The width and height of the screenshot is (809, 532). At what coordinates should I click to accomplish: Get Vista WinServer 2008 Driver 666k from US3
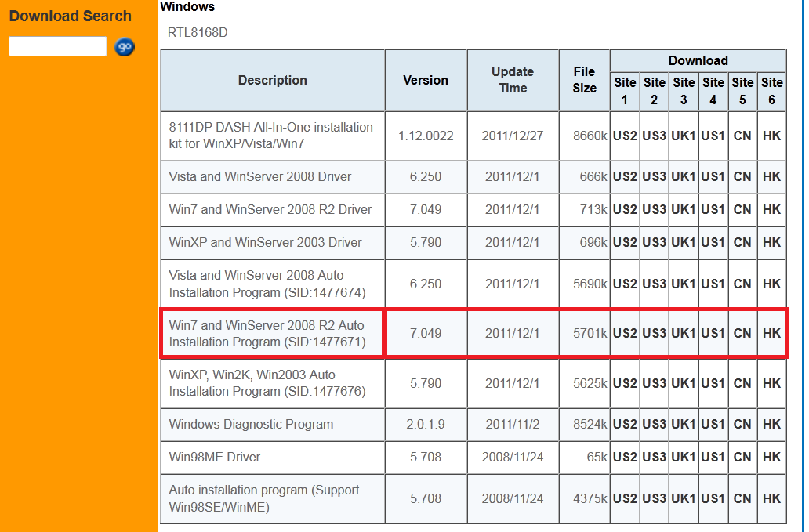point(655,177)
